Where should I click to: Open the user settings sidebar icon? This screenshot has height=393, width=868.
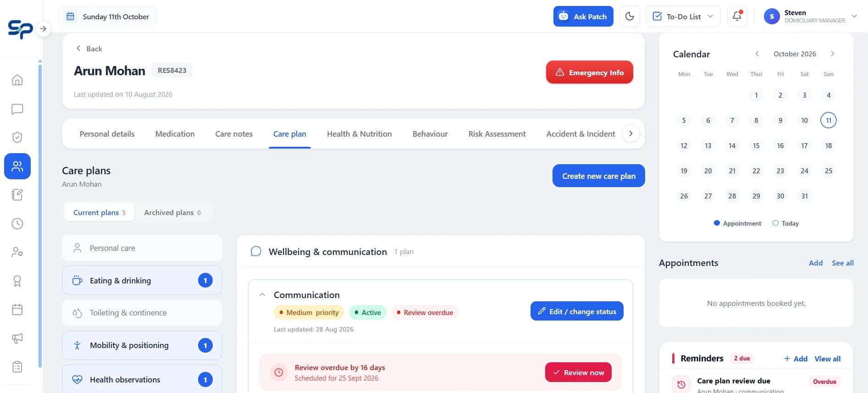coord(17,252)
